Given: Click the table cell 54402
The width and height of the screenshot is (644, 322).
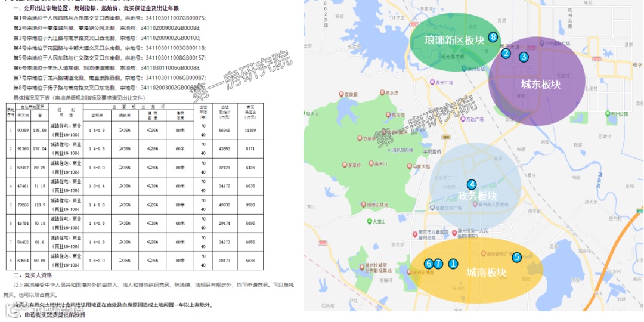Looking at the screenshot, I should [23, 242].
